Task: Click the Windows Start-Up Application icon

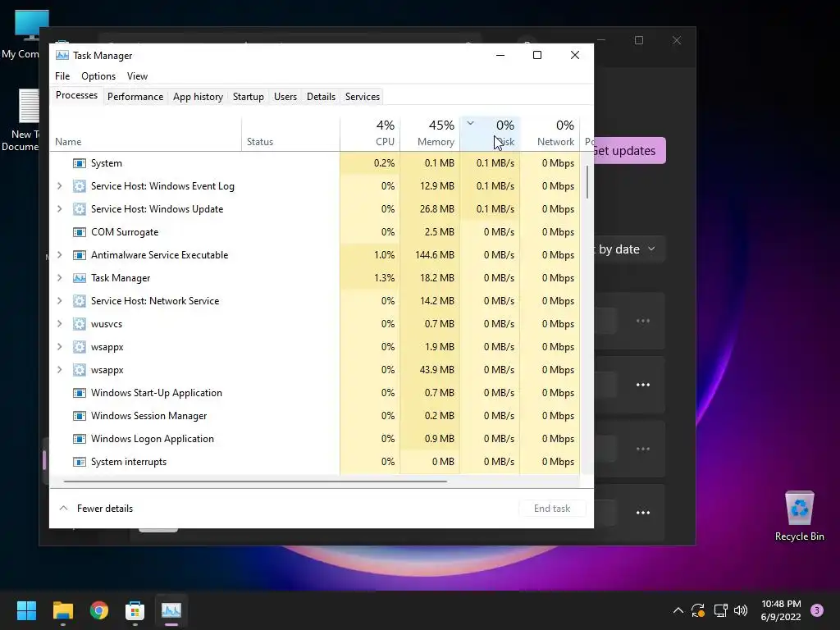Action: point(80,393)
